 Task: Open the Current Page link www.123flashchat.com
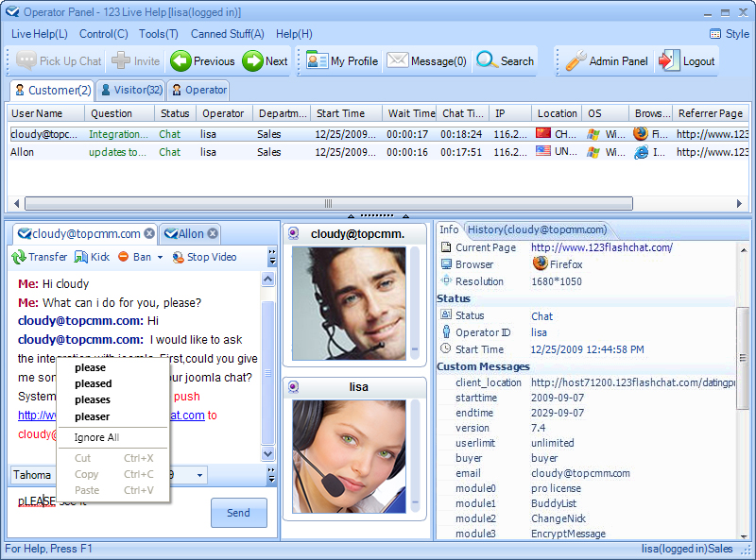601,247
